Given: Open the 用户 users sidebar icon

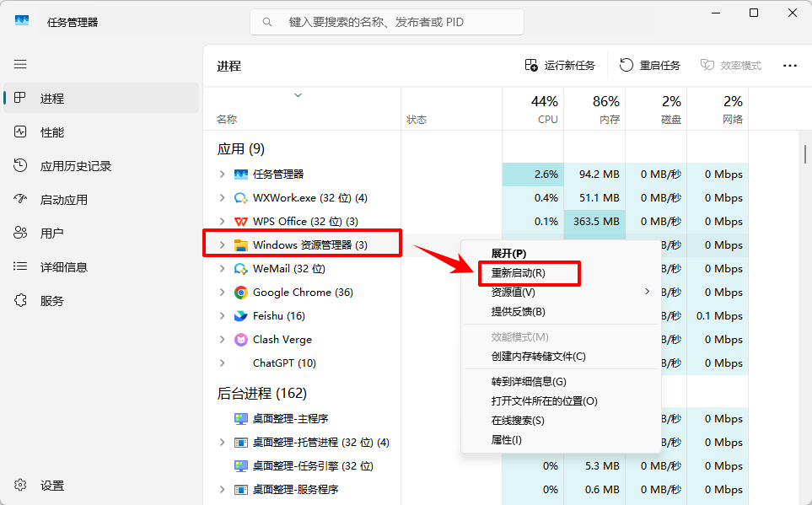Looking at the screenshot, I should (20, 233).
